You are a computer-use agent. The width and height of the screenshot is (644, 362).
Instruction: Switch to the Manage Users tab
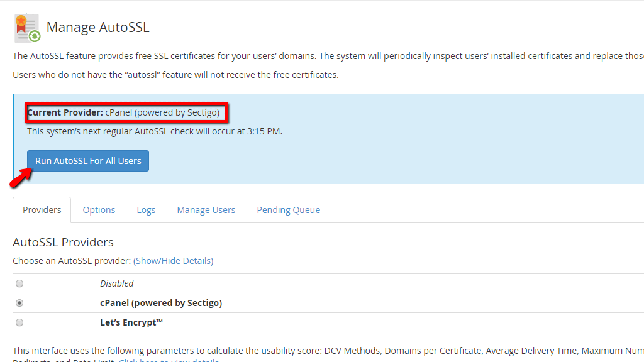(x=206, y=209)
